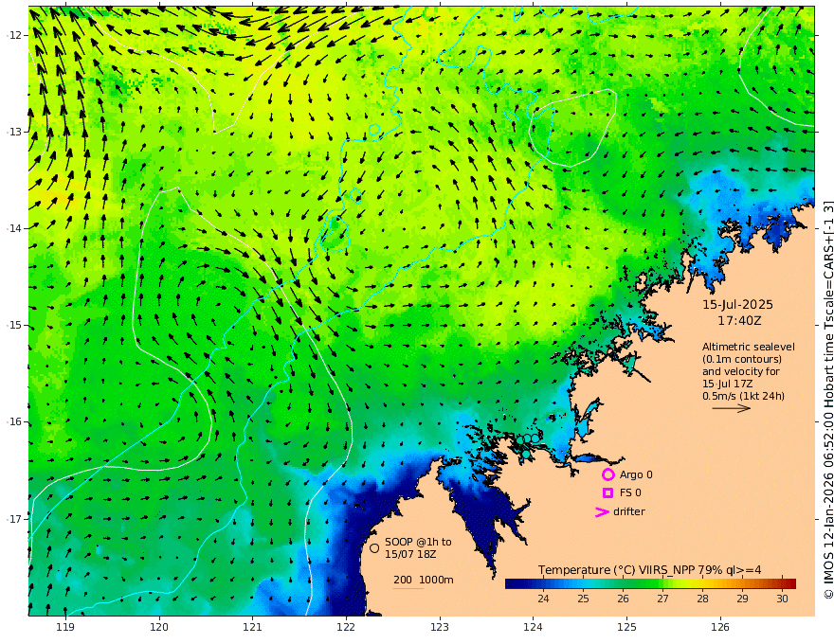This screenshot has width=834, height=644.
Task: Click the SOOP open circle legend marker
Action: (x=374, y=547)
